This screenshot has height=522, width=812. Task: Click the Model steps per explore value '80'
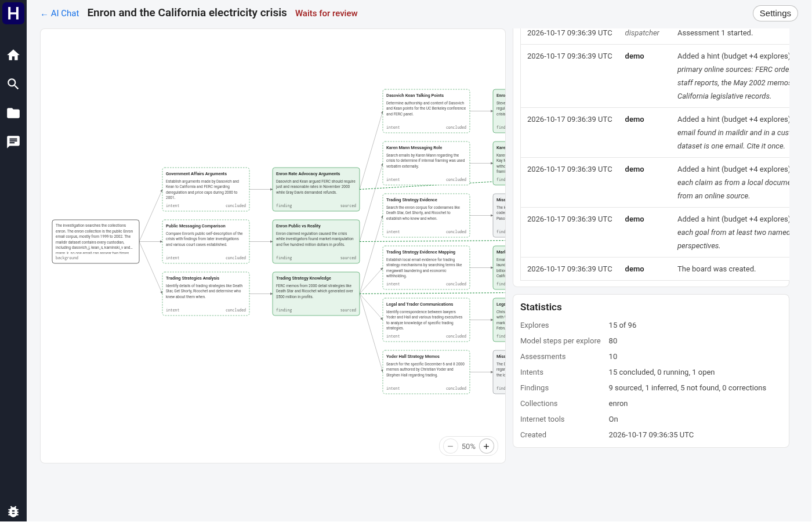tap(613, 341)
